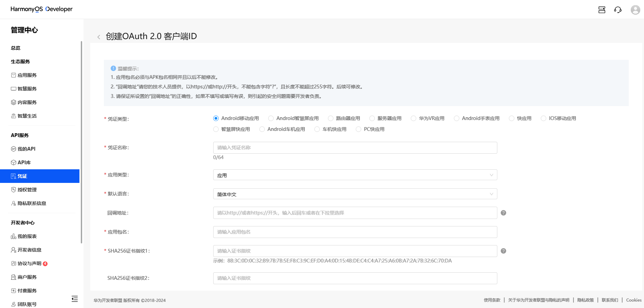644x308 pixels.
Task: Select 内容服务 in the sidebar
Action: pyautogui.click(x=27, y=102)
